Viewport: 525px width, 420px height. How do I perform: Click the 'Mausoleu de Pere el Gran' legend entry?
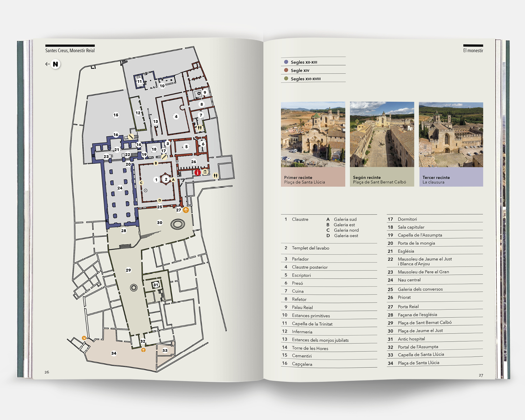[423, 272]
